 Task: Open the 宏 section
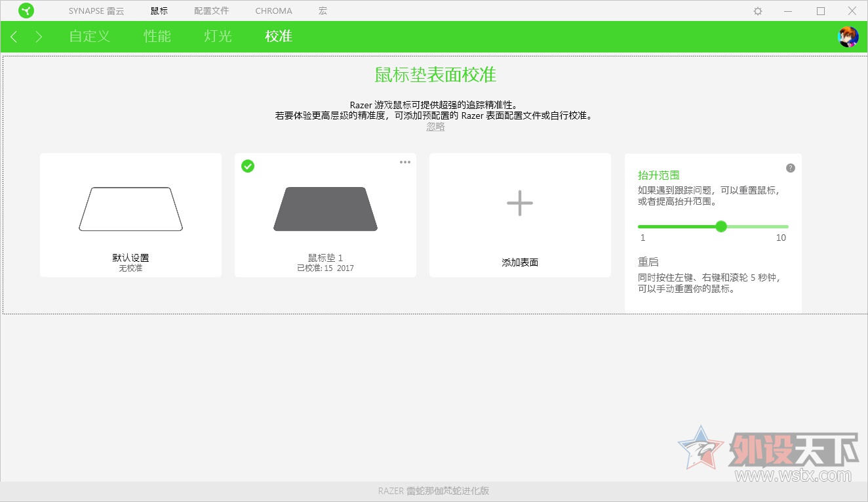tap(323, 10)
